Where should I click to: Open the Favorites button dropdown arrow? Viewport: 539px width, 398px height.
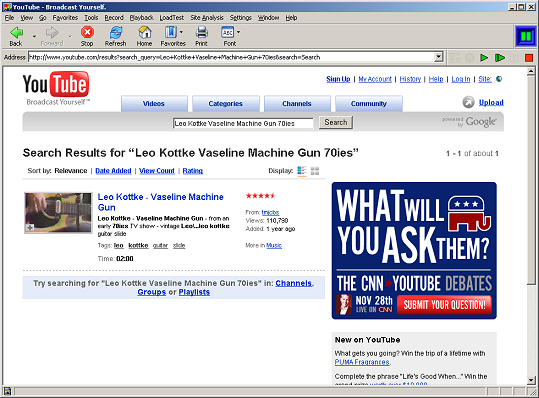coord(181,32)
